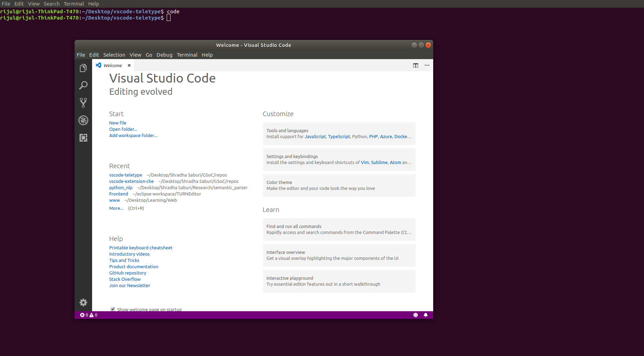Open VS Code Help menu
Viewport: 644px width, 356px height.
pyautogui.click(x=207, y=55)
